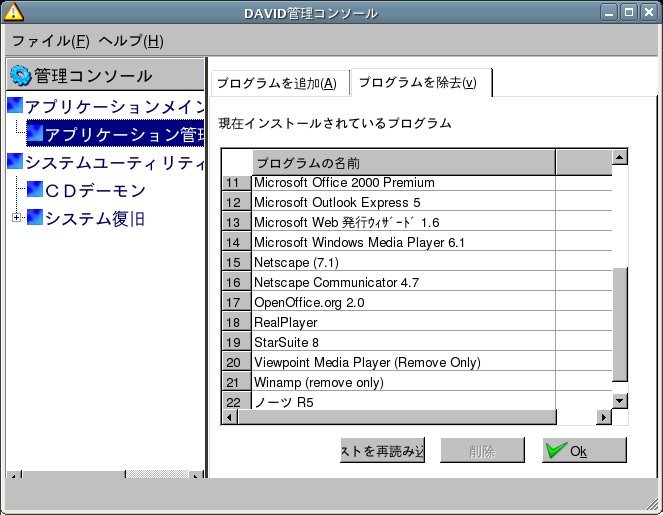Switch to プログラムを除去(v) tab

pyautogui.click(x=421, y=82)
